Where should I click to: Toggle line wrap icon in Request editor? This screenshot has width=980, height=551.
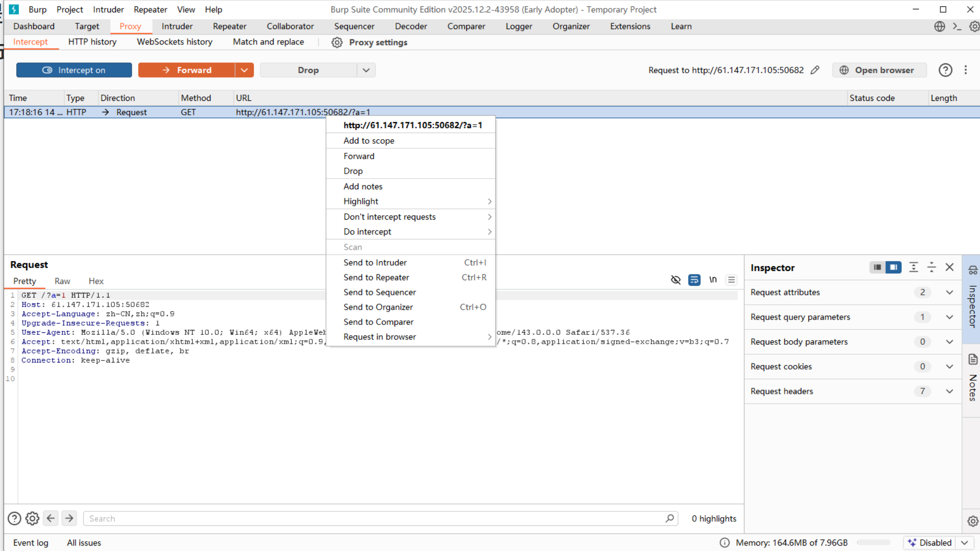[694, 280]
